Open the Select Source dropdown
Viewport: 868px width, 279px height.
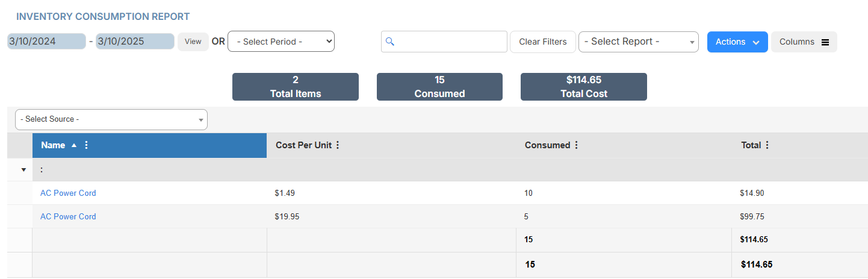click(x=111, y=119)
